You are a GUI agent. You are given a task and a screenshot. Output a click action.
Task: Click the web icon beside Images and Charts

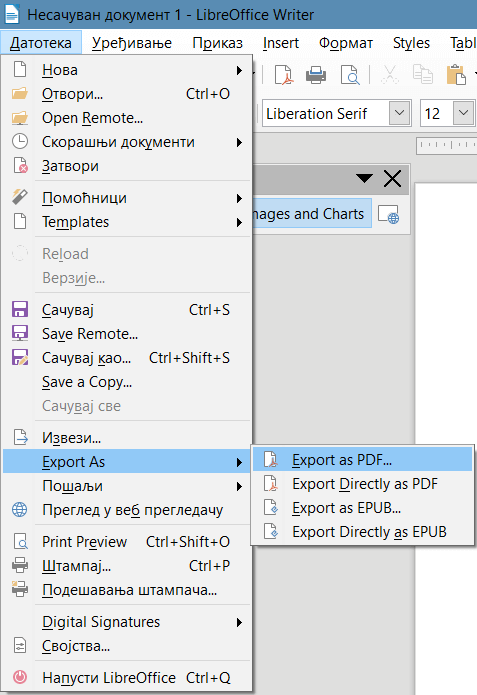coord(388,214)
